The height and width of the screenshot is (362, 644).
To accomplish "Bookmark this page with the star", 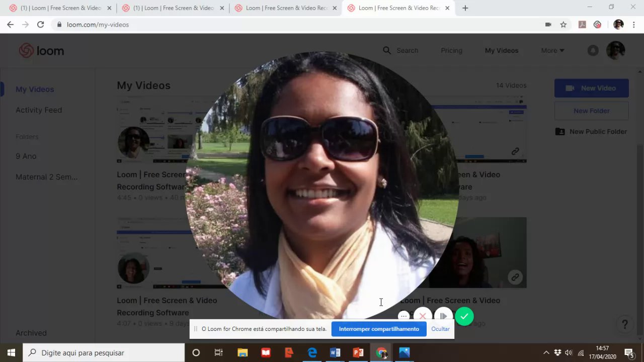I will [563, 24].
